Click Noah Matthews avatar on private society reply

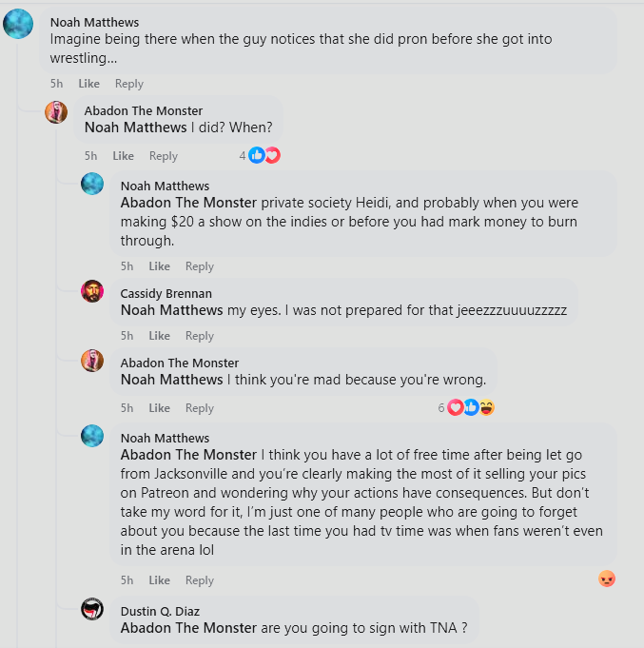click(92, 184)
